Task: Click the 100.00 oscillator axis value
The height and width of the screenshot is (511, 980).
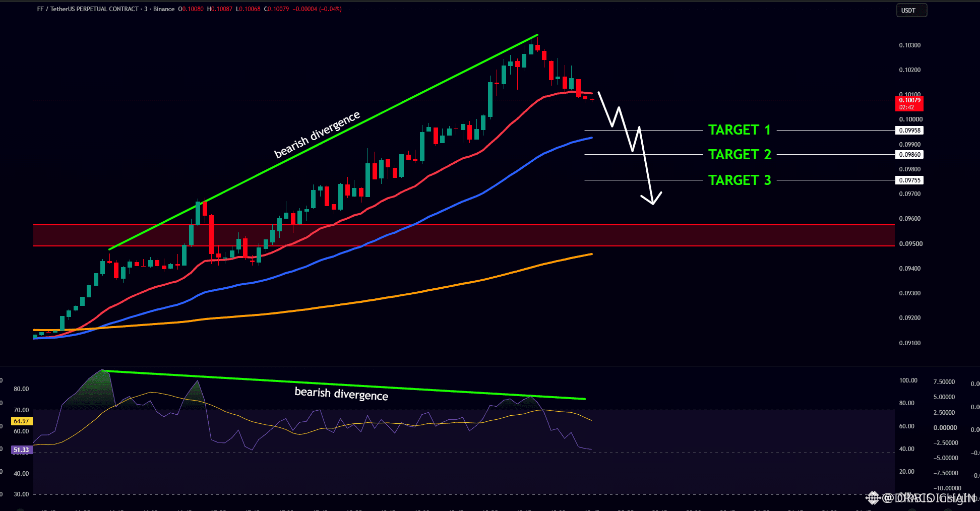Action: pyautogui.click(x=908, y=380)
